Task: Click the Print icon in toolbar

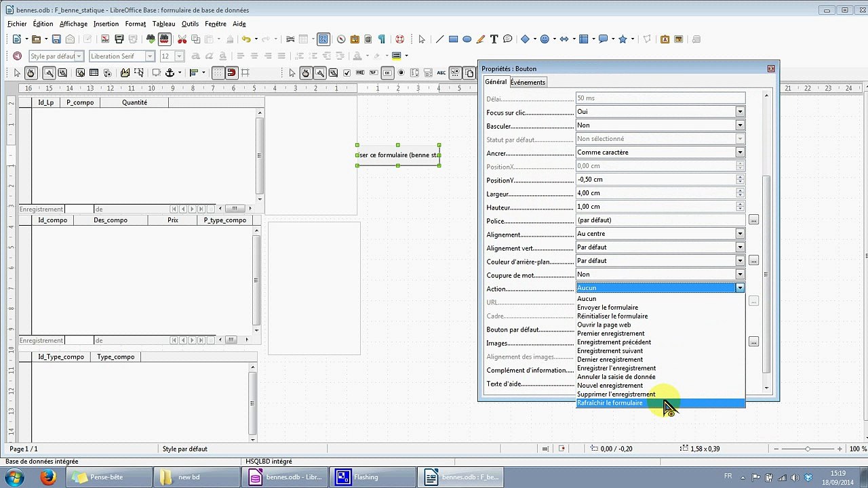Action: pyautogui.click(x=119, y=39)
